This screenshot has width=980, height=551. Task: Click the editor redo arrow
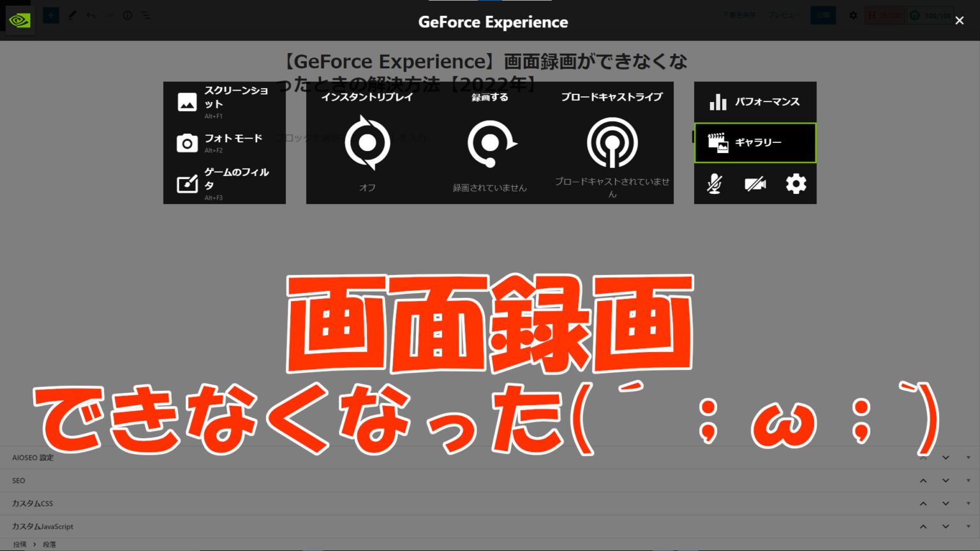pyautogui.click(x=109, y=15)
